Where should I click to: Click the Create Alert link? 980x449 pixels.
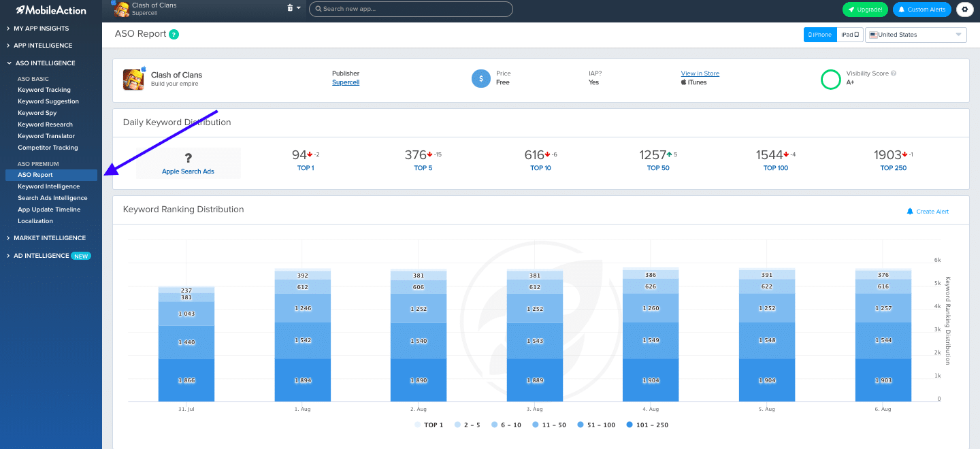tap(932, 212)
